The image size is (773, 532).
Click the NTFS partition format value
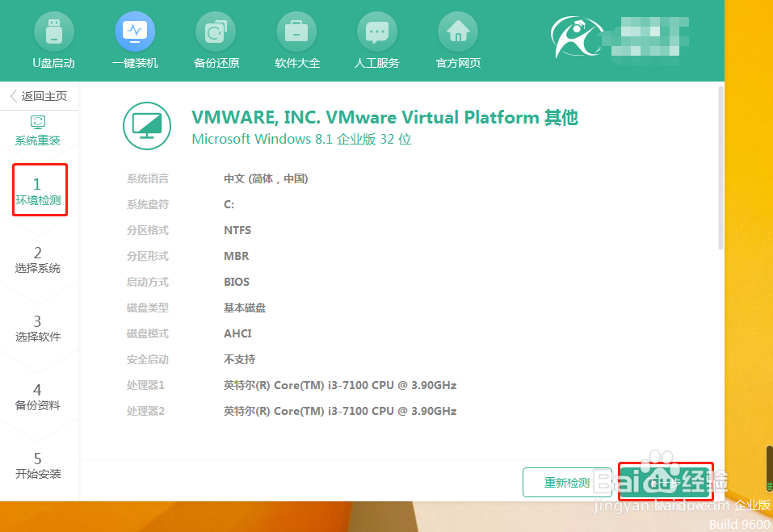[x=237, y=230]
